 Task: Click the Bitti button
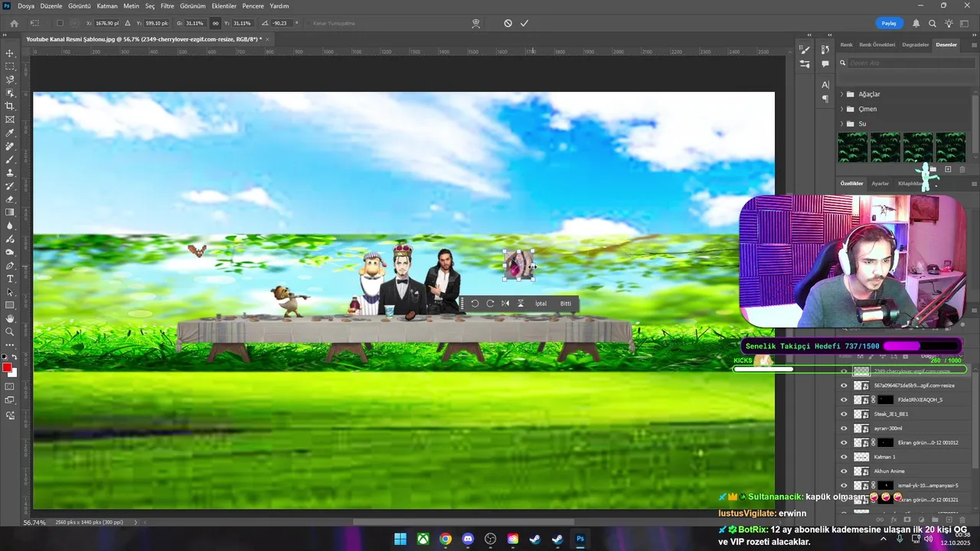(x=566, y=303)
